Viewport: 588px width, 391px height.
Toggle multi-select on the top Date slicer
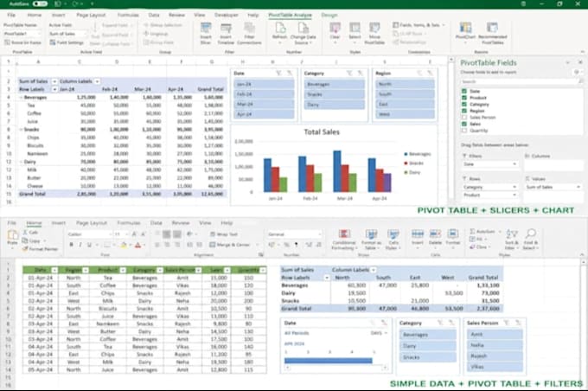click(x=278, y=74)
